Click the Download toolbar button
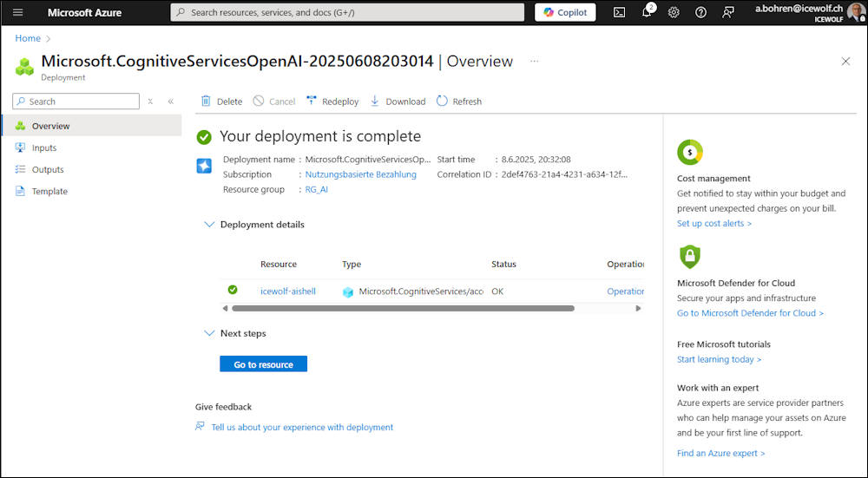 [398, 101]
